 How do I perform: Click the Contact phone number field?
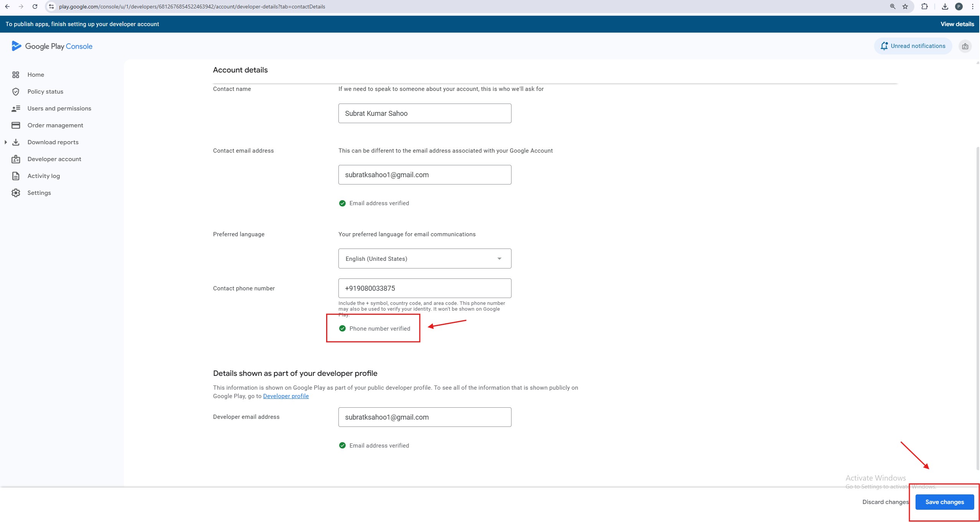(x=424, y=288)
